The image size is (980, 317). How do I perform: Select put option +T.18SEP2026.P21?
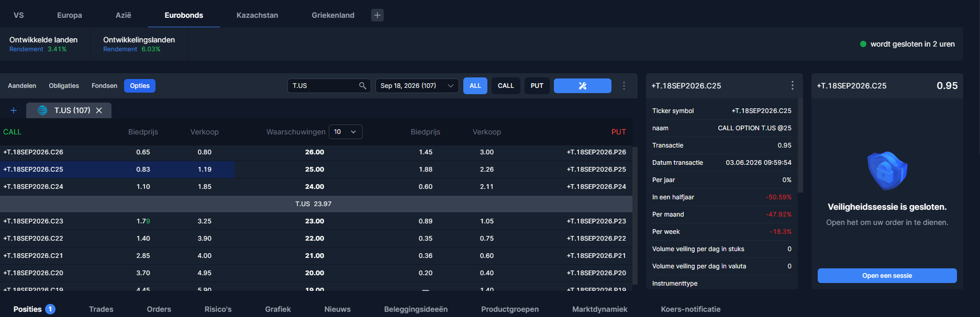pyautogui.click(x=596, y=256)
